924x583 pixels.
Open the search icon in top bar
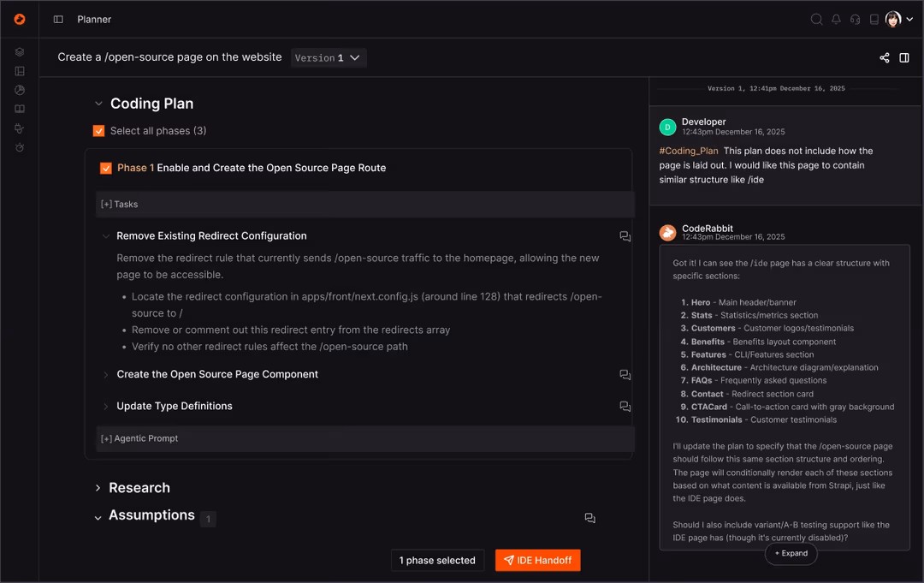tap(816, 20)
